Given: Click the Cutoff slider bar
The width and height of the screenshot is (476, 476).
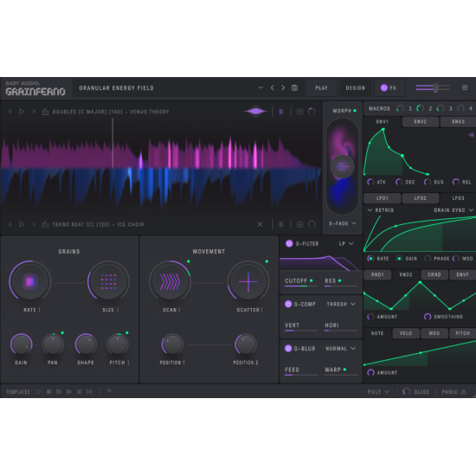Looking at the screenshot, I should (301, 286).
